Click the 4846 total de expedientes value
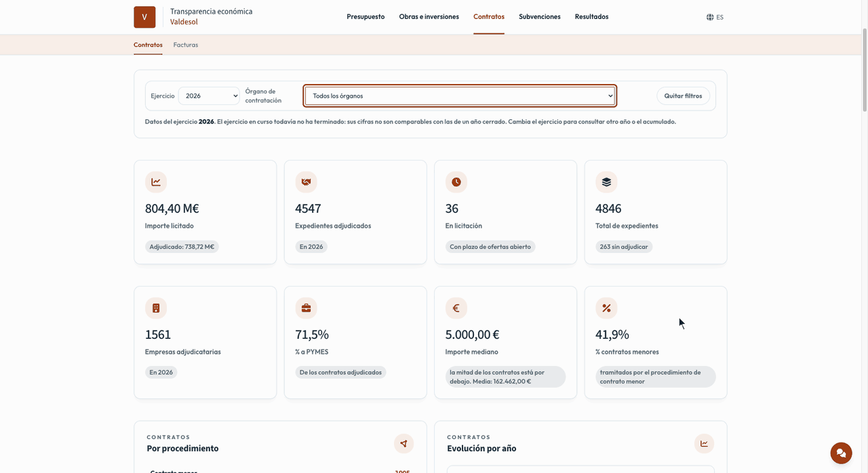868x473 pixels. [x=608, y=209]
